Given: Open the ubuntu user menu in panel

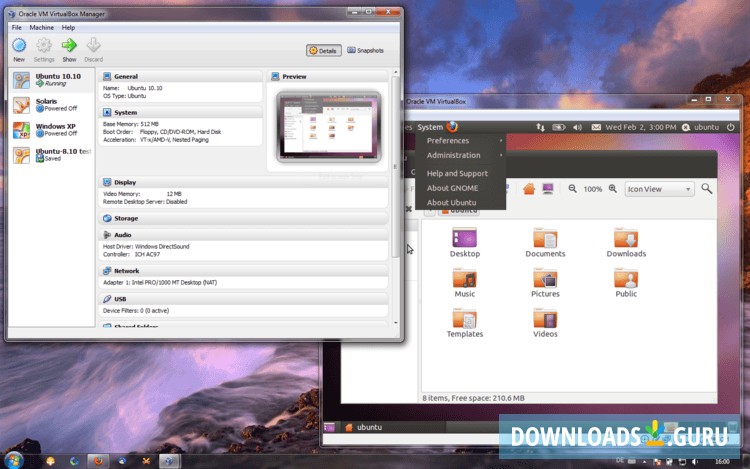Looking at the screenshot, I should (x=700, y=127).
